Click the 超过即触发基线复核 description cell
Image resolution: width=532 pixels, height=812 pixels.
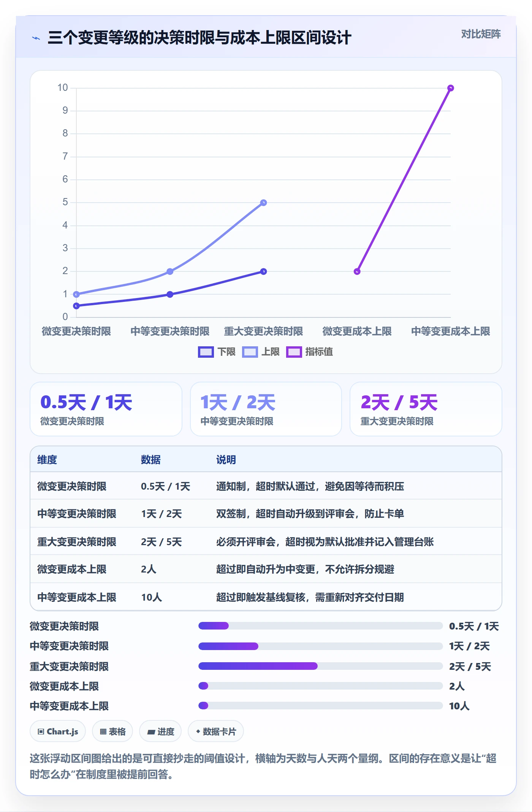310,597
